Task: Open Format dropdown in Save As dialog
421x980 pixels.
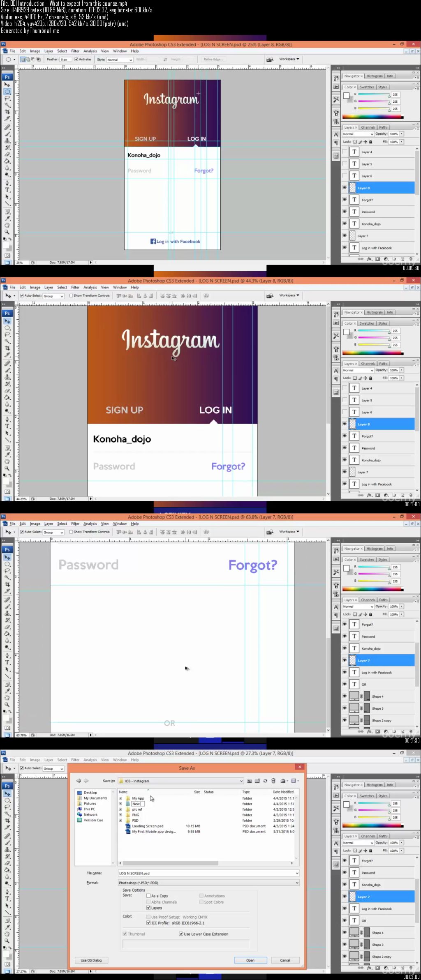Action: (208, 883)
